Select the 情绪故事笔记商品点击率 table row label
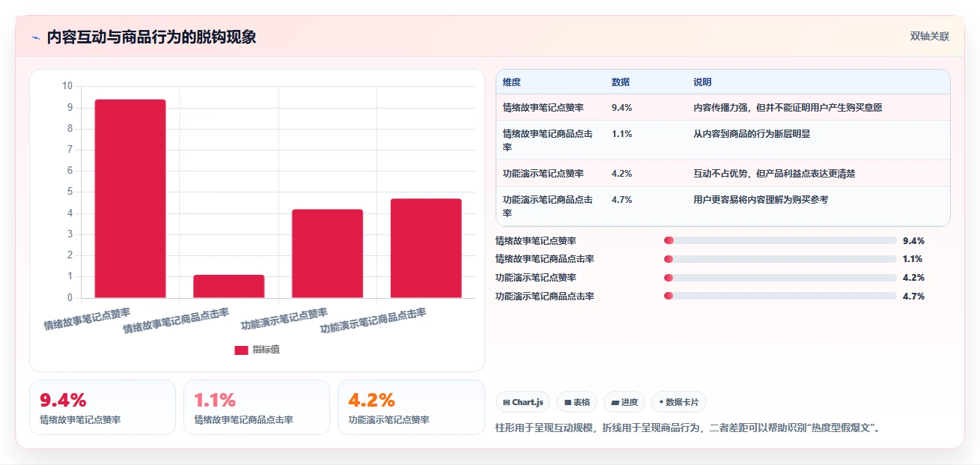 [548, 140]
